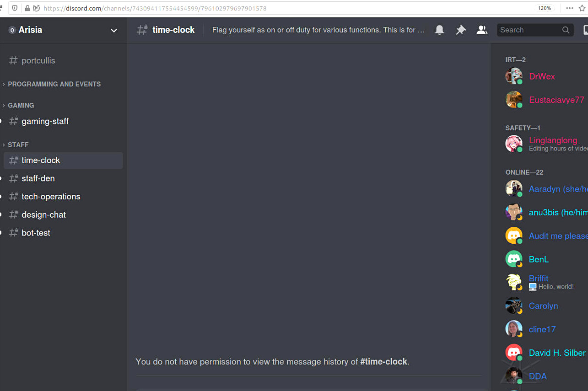Open Eustaciavye77's user profile
Viewport: 588px width, 391px height.
pos(556,100)
